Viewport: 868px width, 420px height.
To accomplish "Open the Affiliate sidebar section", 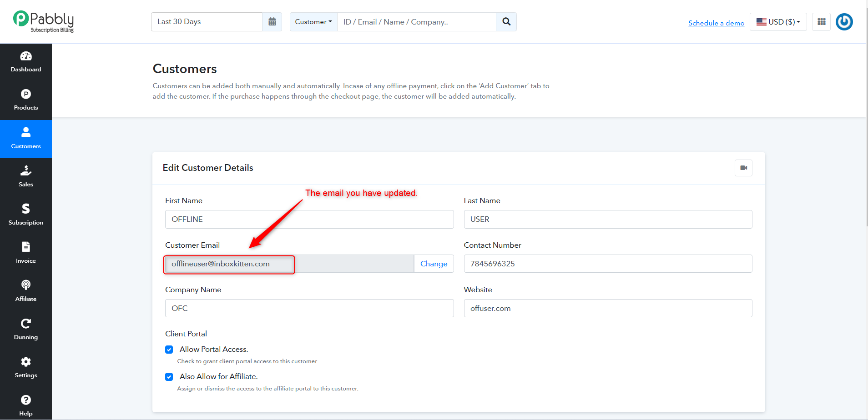I will point(26,292).
